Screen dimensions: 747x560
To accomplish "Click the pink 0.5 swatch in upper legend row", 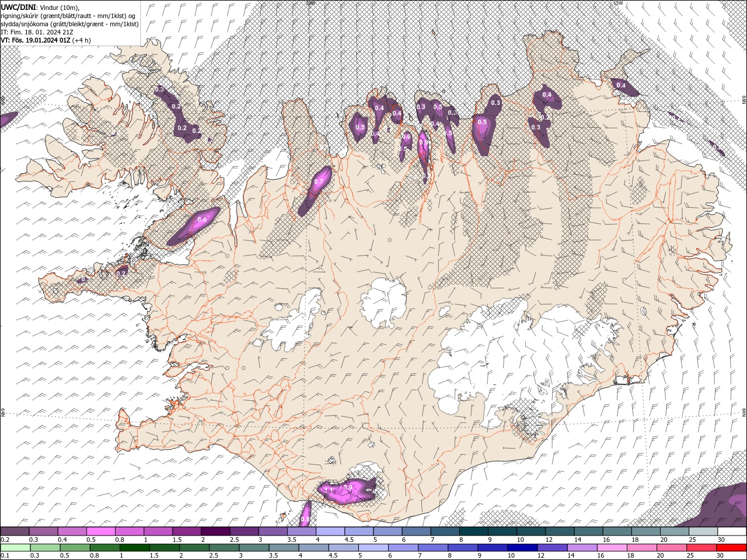I will (101, 531).
